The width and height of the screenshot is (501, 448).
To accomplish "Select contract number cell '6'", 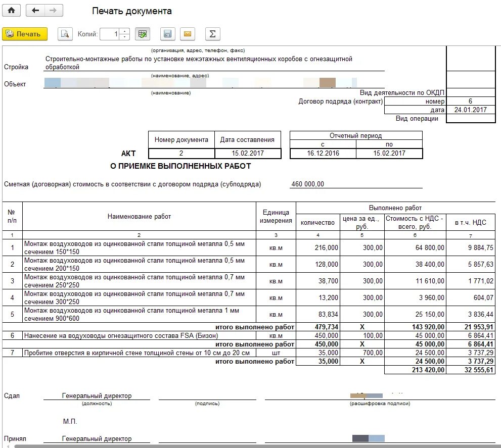I will 470,101.
